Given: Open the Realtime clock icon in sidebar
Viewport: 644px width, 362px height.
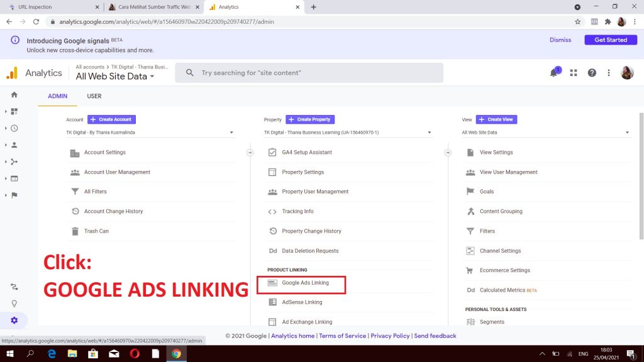Looking at the screenshot, I should (x=14, y=128).
